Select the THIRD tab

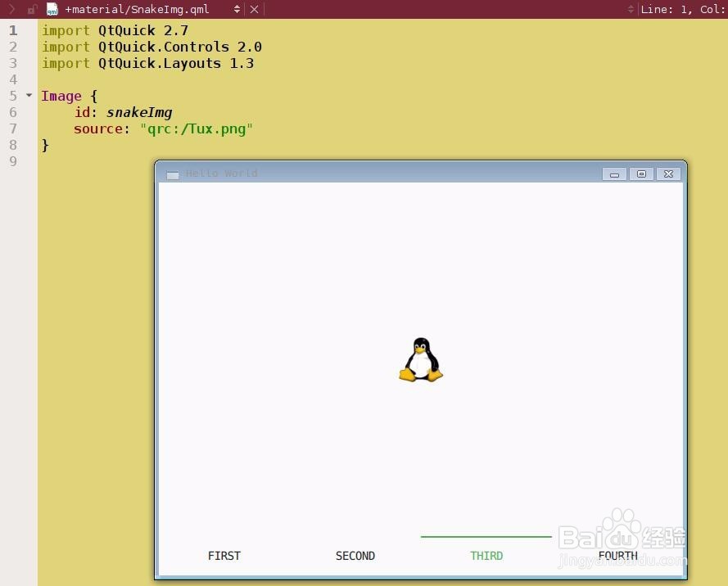tap(486, 556)
